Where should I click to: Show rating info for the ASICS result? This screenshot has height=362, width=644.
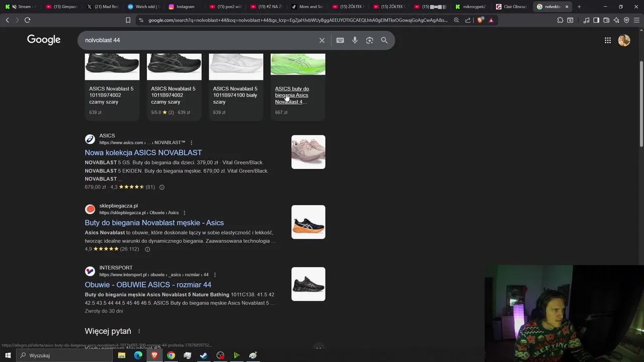pyautogui.click(x=162, y=187)
